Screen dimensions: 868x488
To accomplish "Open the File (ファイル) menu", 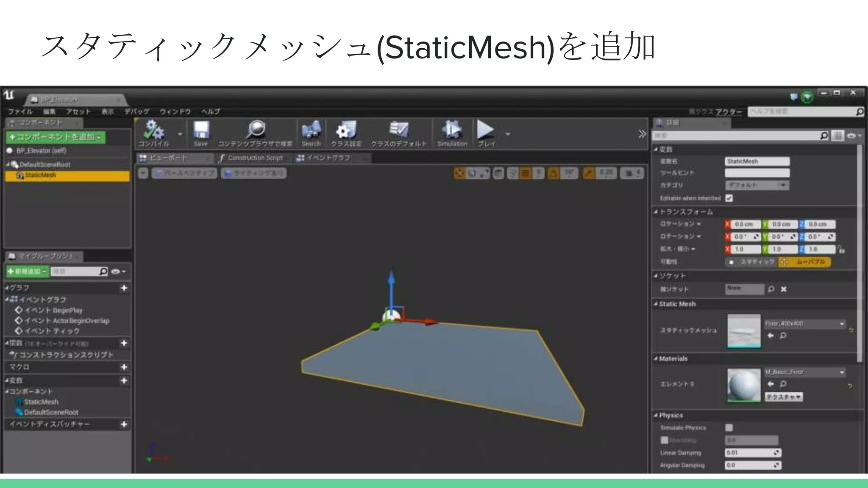I will 20,111.
